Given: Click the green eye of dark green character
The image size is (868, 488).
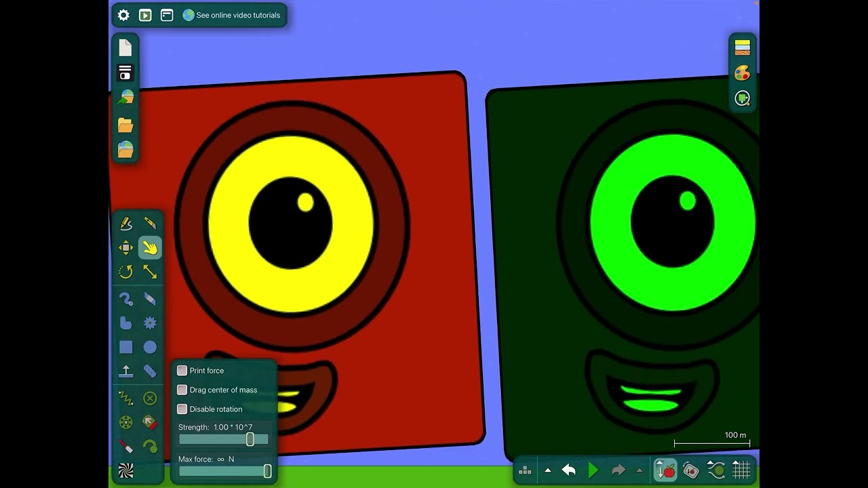Looking at the screenshot, I should tap(673, 222).
